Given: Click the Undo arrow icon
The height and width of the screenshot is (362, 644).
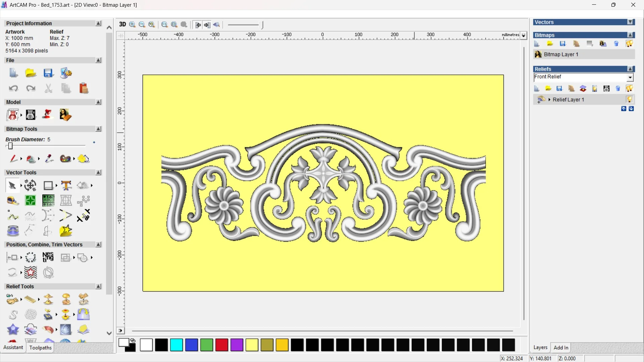Looking at the screenshot, I should click(13, 88).
